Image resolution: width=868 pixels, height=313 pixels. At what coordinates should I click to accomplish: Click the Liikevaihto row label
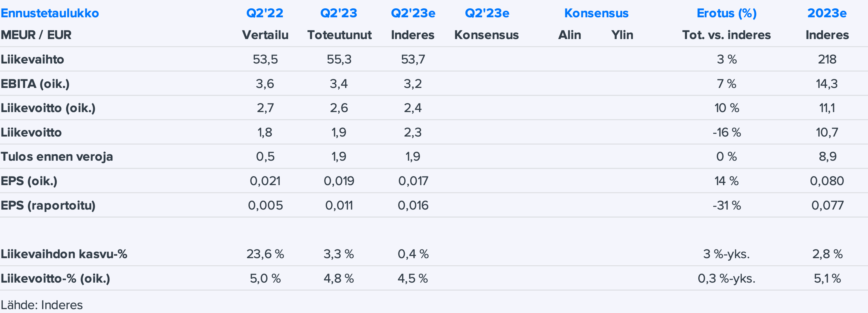point(32,59)
